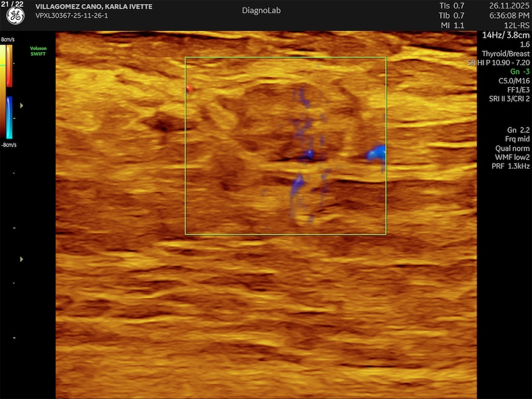Click the 21 / 22 image counter
The height and width of the screenshot is (399, 532).
[x=13, y=4]
